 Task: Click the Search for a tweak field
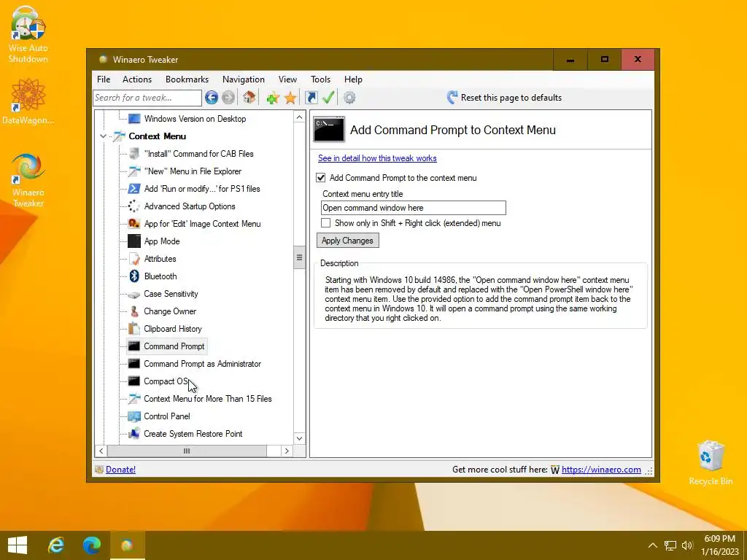coord(147,98)
